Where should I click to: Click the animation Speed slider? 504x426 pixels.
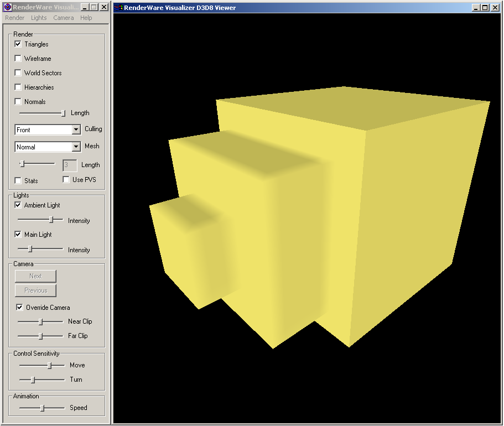[x=42, y=408]
